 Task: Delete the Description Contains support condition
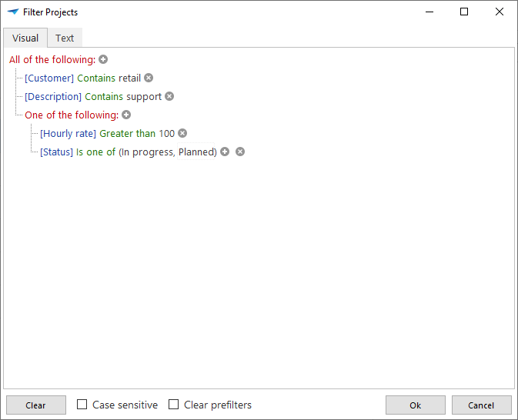(169, 96)
